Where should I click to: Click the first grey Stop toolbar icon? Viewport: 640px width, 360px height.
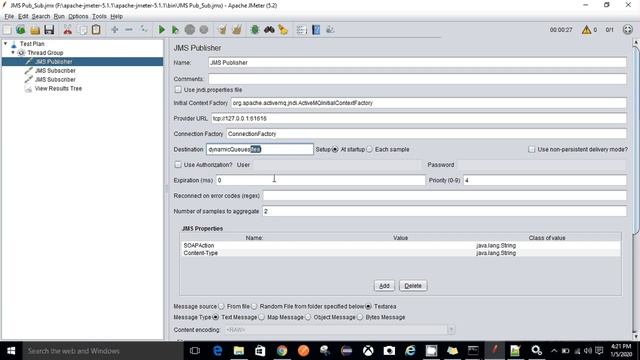pos(190,30)
